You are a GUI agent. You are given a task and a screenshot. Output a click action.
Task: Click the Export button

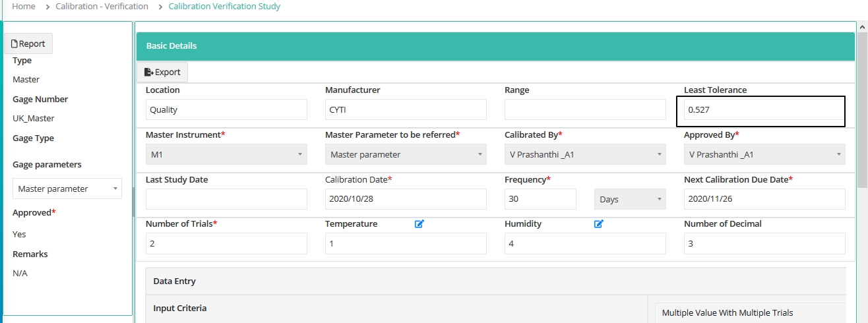click(162, 73)
